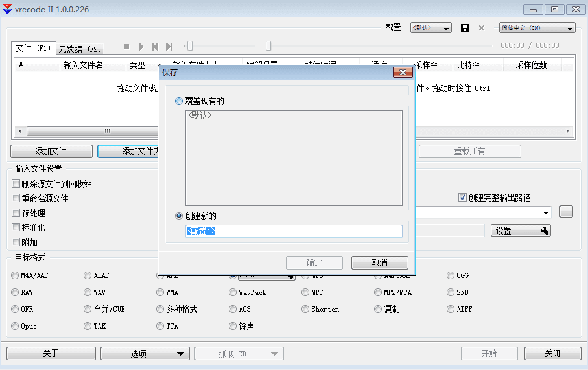Screen dimensions: 588x370
Task: Switch to the 文件 (F1) tab
Action: click(33, 48)
